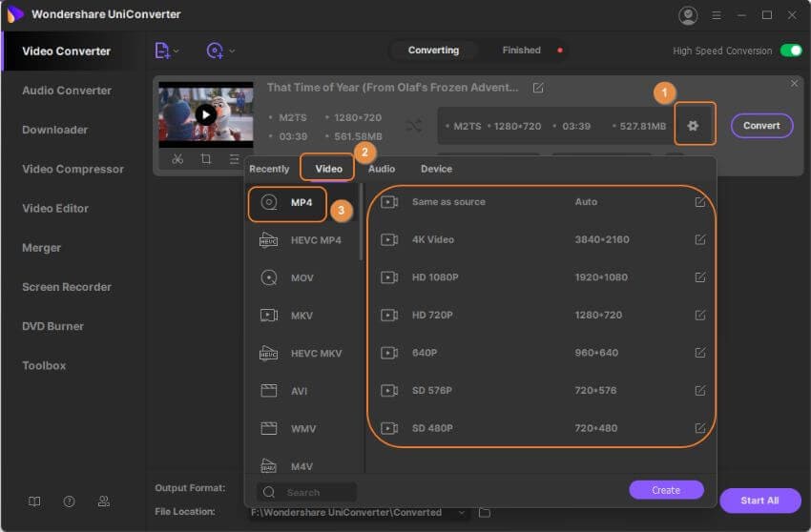Image resolution: width=811 pixels, height=532 pixels.
Task: Choose MKV format
Action: 302,316
